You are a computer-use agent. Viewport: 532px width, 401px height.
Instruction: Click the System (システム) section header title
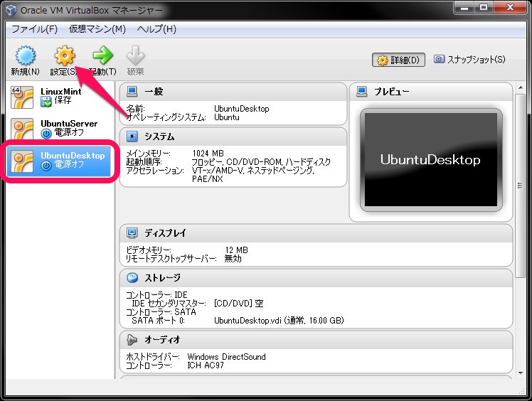(159, 137)
